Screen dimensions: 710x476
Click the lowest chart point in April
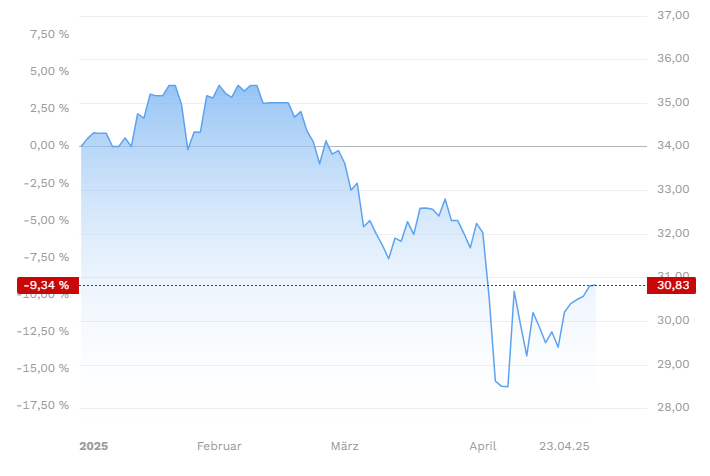508,387
